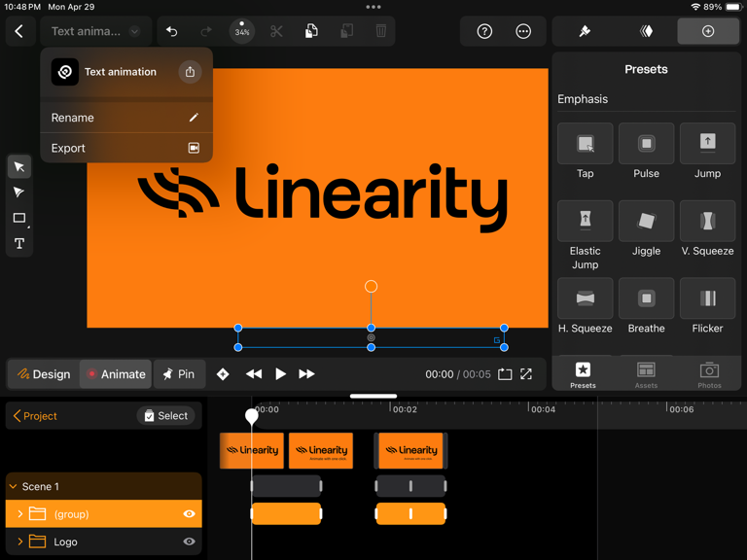The image size is (747, 560).
Task: Click the trash delete icon
Action: coord(380,31)
